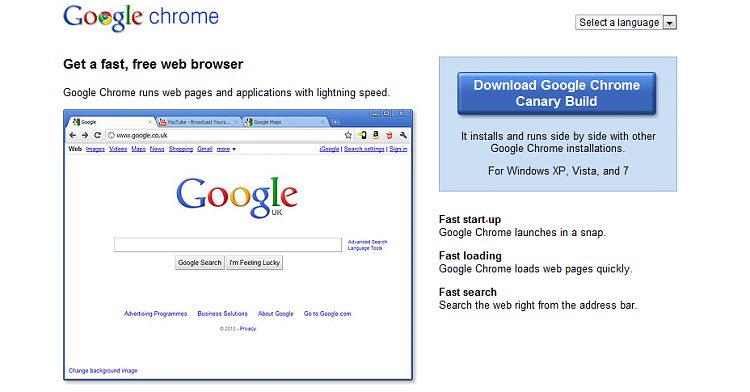Open the Privacy link

248,328
